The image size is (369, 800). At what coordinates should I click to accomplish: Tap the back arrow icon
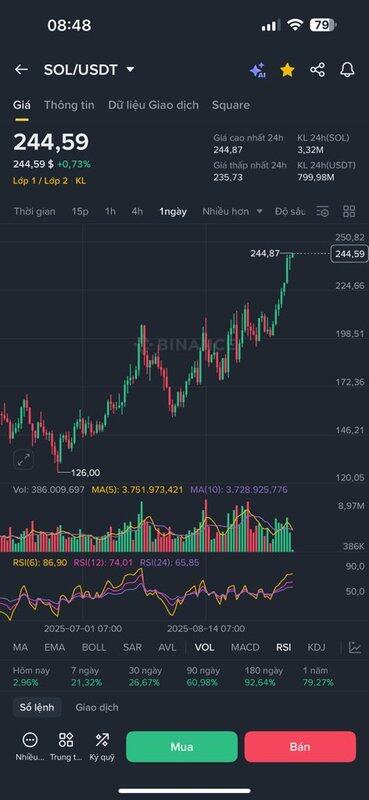[21, 70]
